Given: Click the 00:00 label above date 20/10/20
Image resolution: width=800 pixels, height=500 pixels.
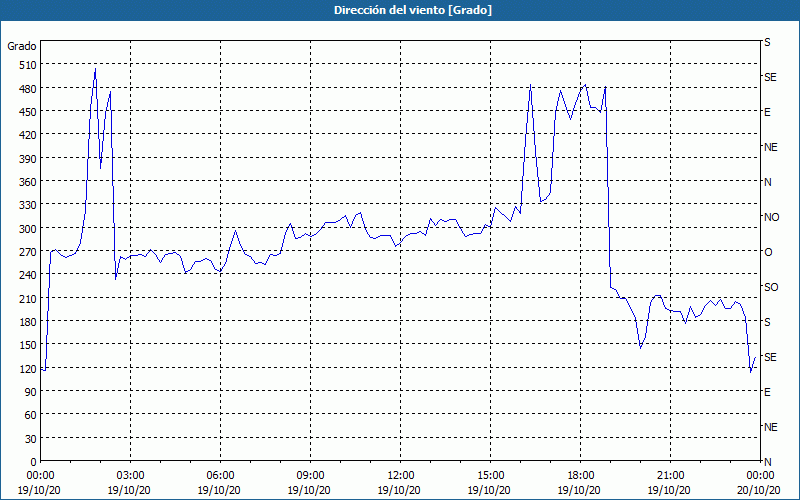Looking at the screenshot, I should click(x=760, y=476).
